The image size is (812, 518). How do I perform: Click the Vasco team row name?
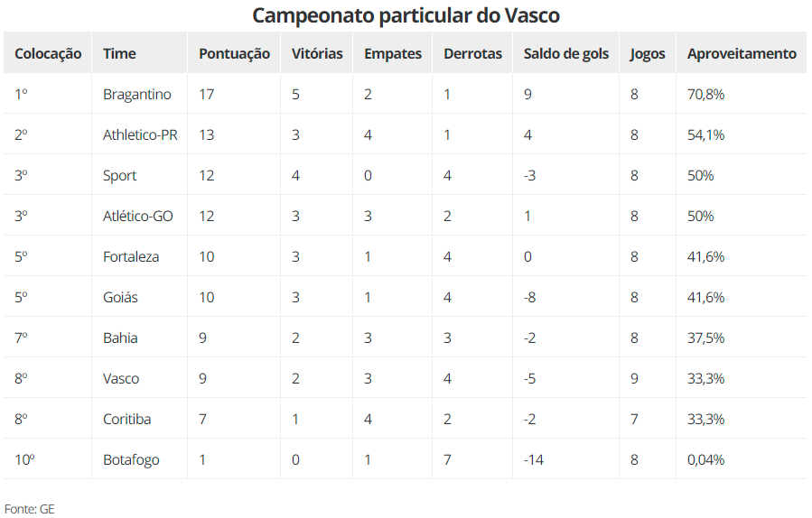[x=121, y=378]
